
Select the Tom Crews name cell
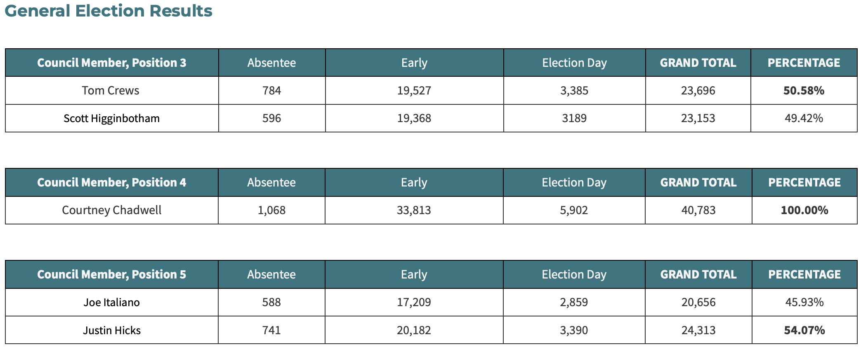111,90
